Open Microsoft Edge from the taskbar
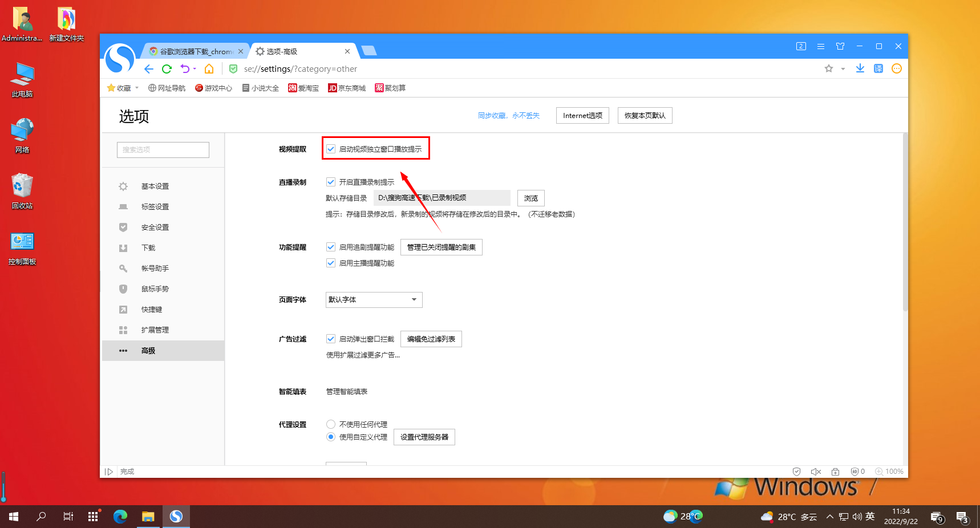 click(120, 517)
